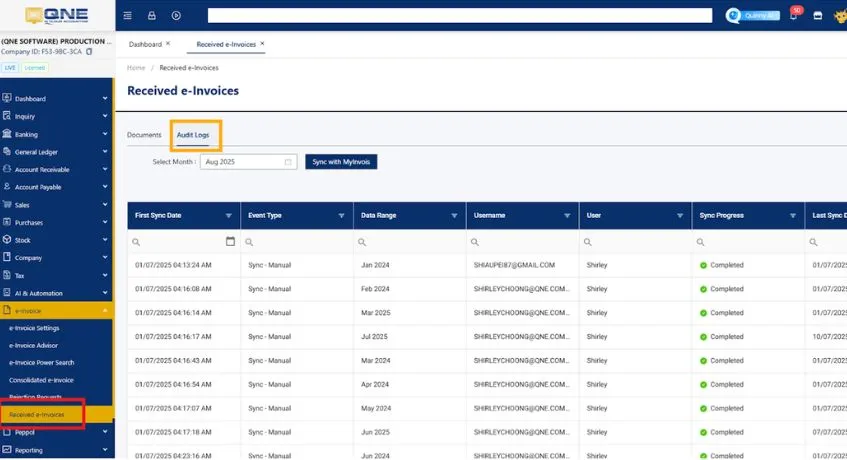
Task: Click the top global search field
Action: (460, 16)
